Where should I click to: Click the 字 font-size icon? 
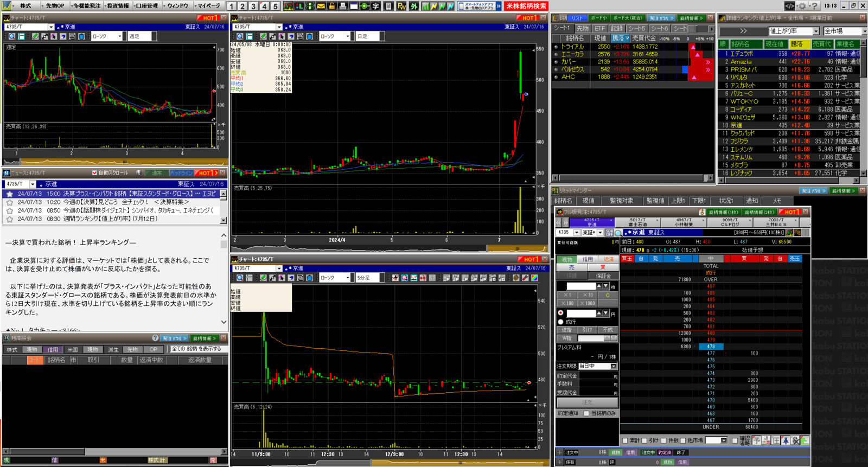[375, 6]
